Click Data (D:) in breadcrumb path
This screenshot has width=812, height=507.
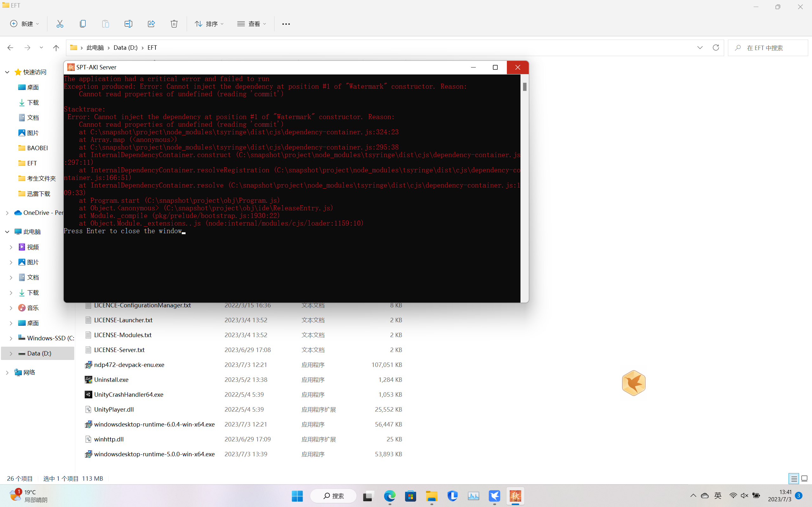coord(126,48)
